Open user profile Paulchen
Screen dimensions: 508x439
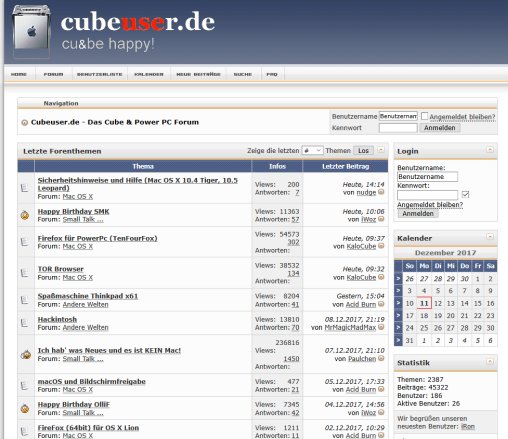point(362,359)
